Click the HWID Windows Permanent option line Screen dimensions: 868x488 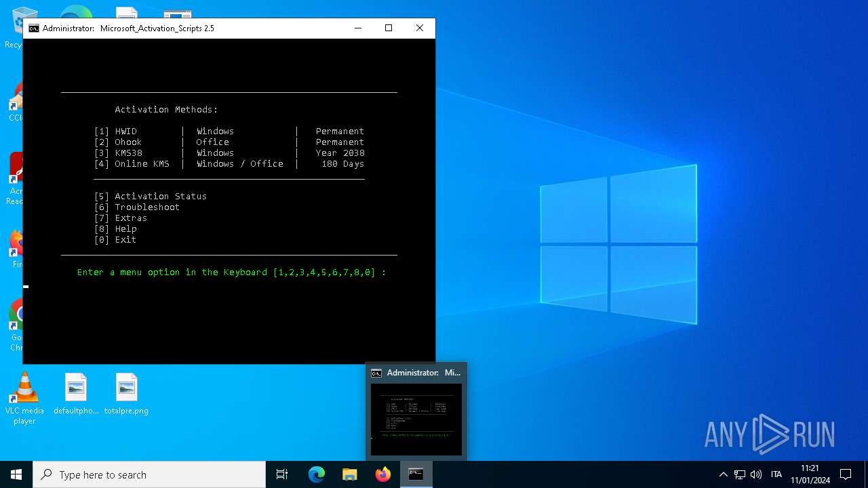pos(229,131)
